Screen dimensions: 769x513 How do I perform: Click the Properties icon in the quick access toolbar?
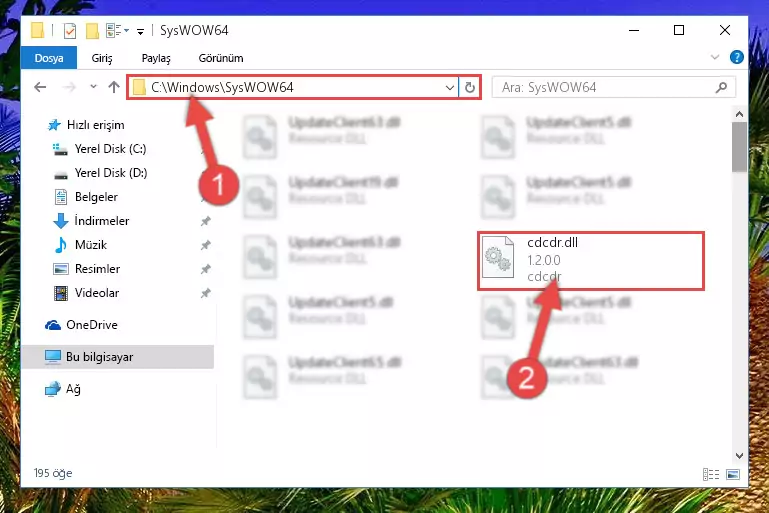click(70, 31)
